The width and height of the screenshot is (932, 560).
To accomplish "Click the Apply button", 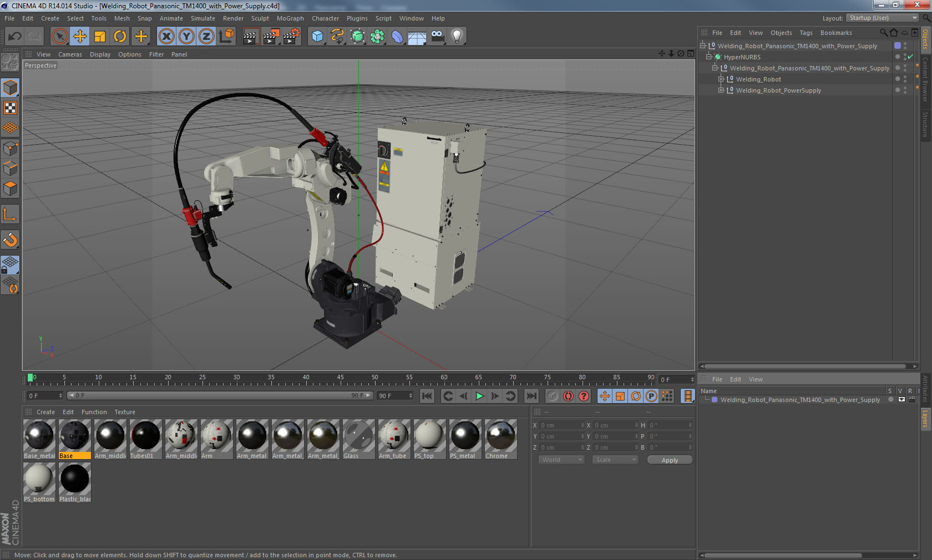I will tap(670, 460).
